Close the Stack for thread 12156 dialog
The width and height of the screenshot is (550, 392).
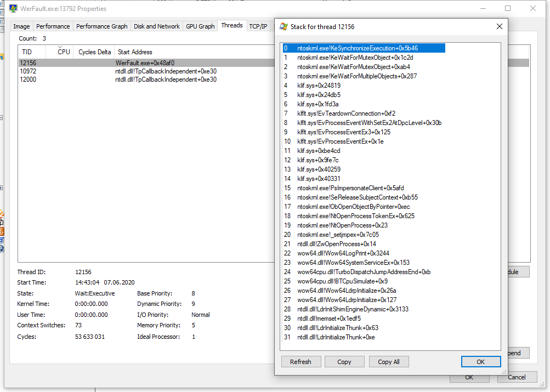point(500,26)
